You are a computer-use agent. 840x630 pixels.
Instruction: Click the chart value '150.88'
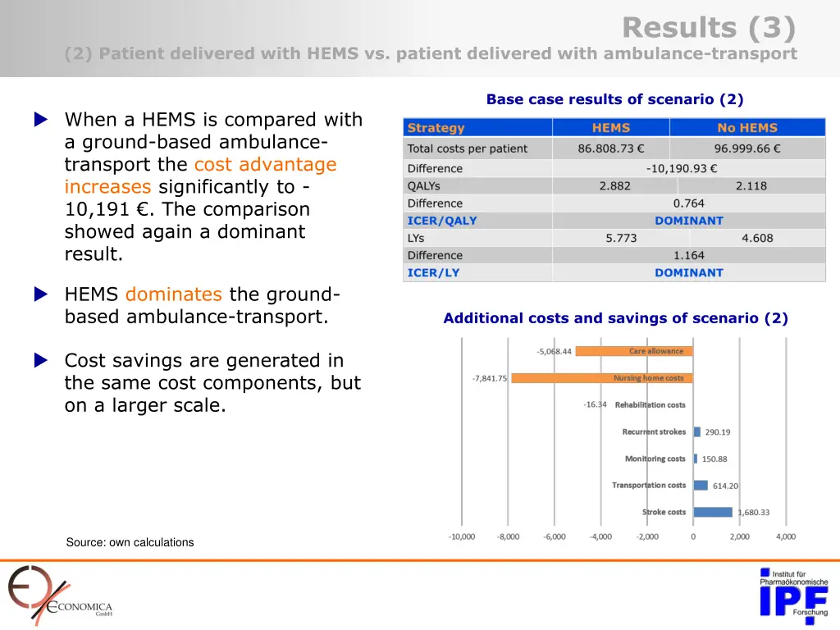point(714,459)
